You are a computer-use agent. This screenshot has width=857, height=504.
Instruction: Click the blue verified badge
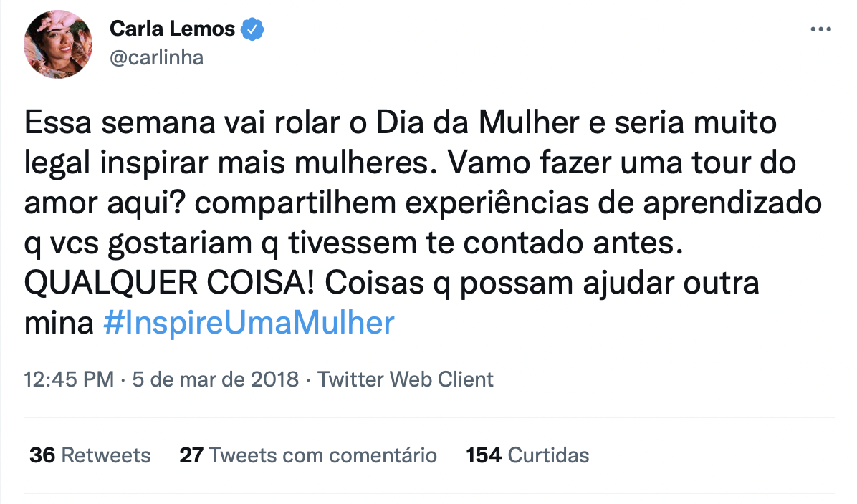coord(253,29)
